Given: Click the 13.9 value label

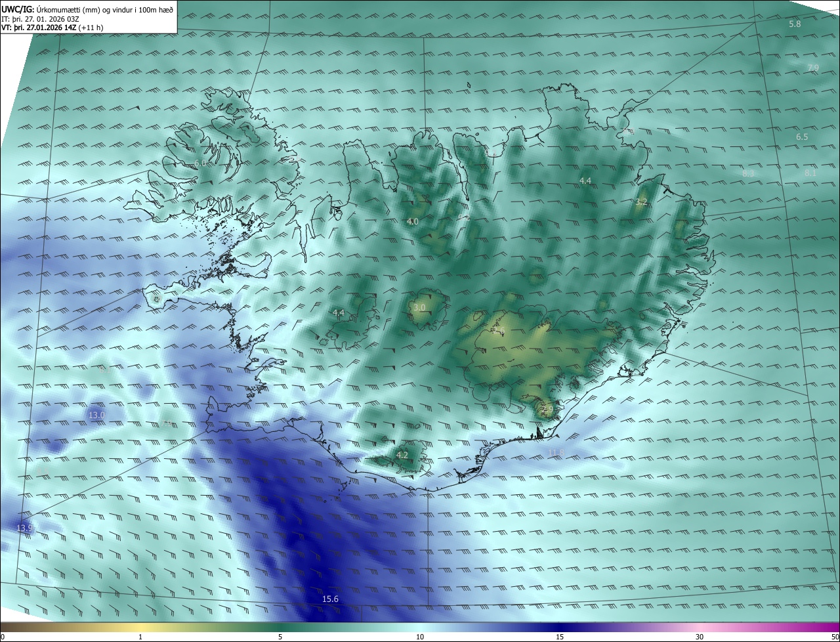Looking at the screenshot, I should coord(24,528).
